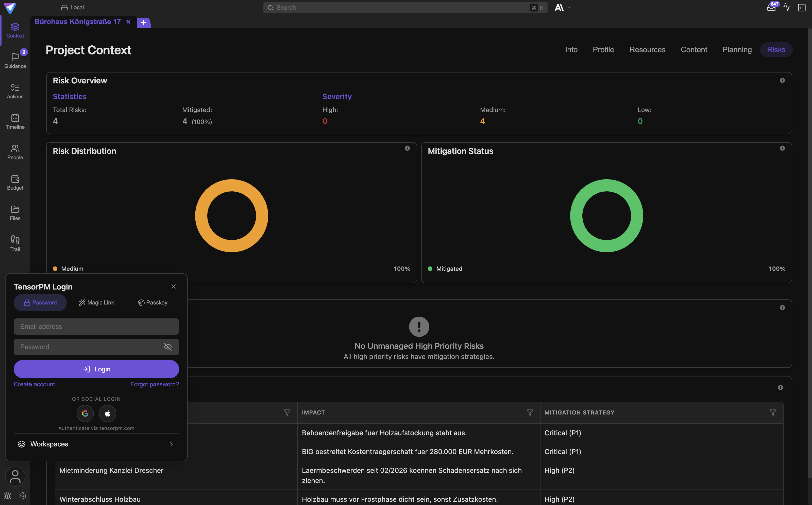The image size is (812, 505).
Task: Click the Mitigated legend color dot
Action: 430,268
